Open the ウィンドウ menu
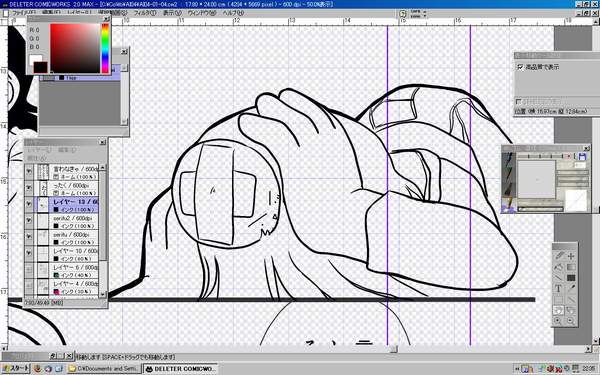This screenshot has height=375, width=600. pos(202,13)
